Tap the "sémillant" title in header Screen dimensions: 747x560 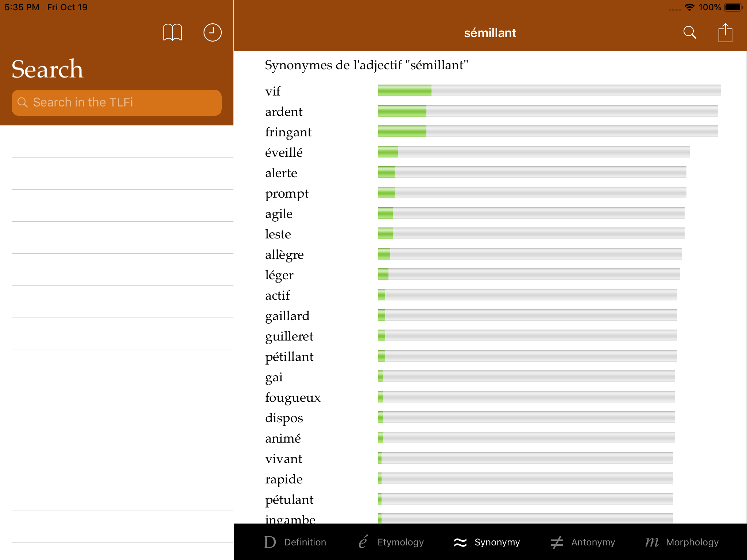(490, 33)
